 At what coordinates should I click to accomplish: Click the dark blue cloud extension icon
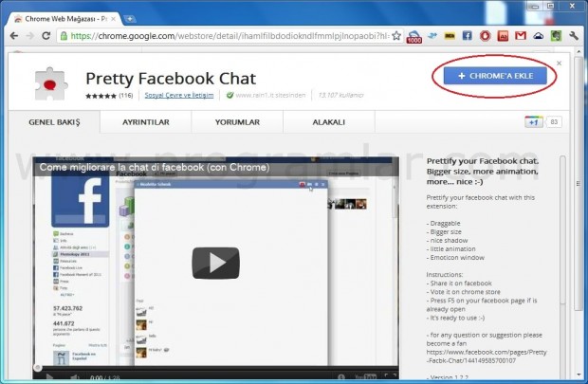[x=538, y=36]
